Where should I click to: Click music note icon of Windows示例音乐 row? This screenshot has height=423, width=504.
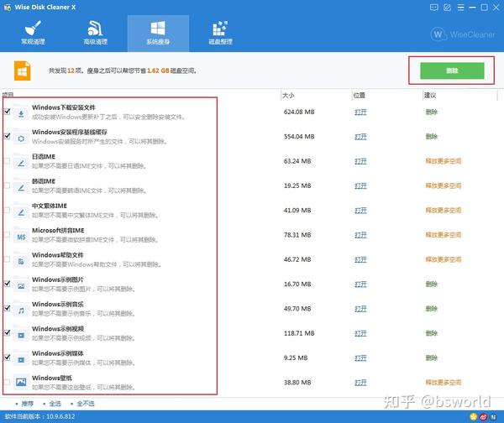(x=21, y=310)
